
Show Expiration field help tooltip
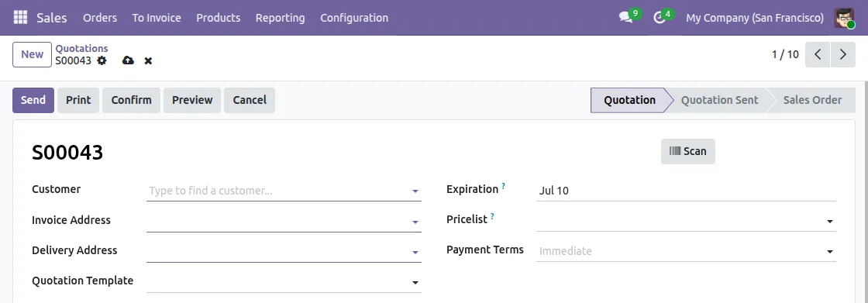pos(503,186)
